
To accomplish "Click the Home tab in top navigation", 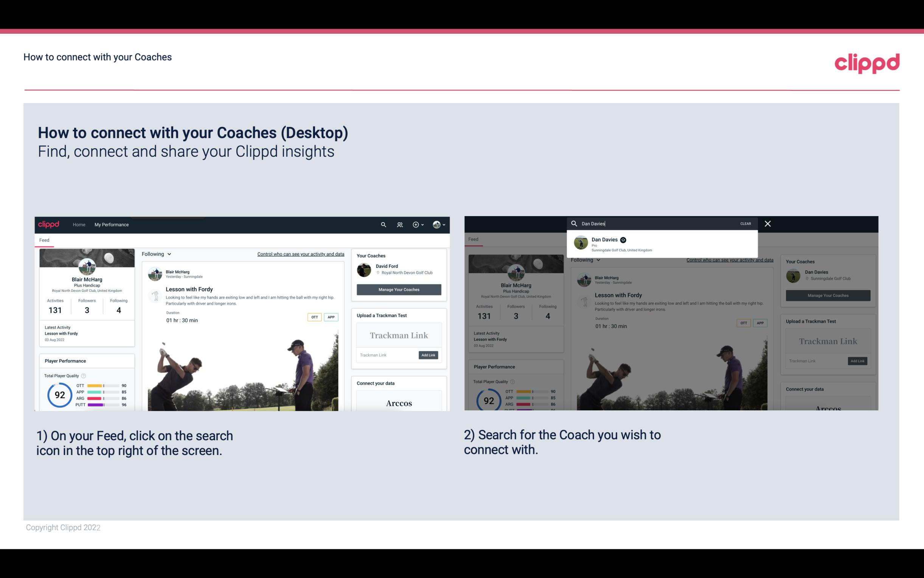I will (x=79, y=224).
